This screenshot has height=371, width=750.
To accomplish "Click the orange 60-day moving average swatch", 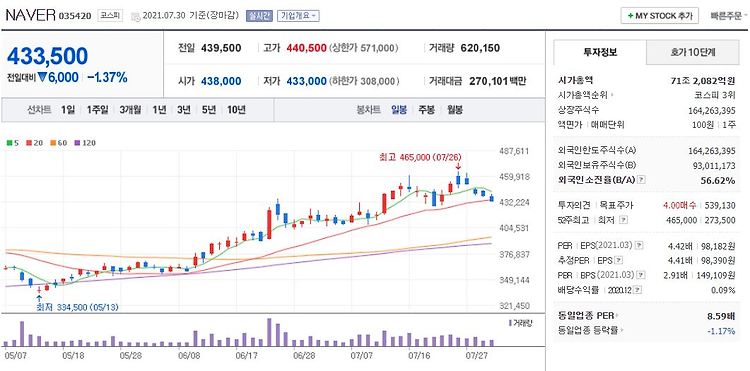I will click(x=53, y=142).
